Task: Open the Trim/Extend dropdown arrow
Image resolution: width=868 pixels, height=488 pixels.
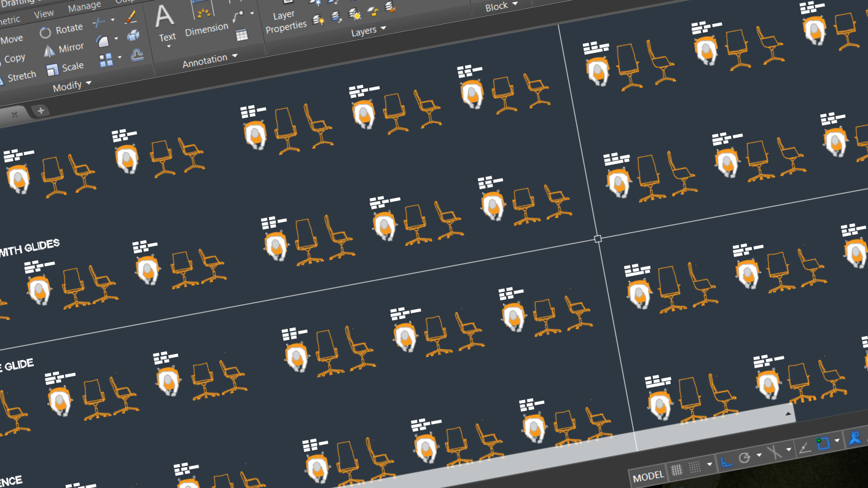Action: pos(113,20)
